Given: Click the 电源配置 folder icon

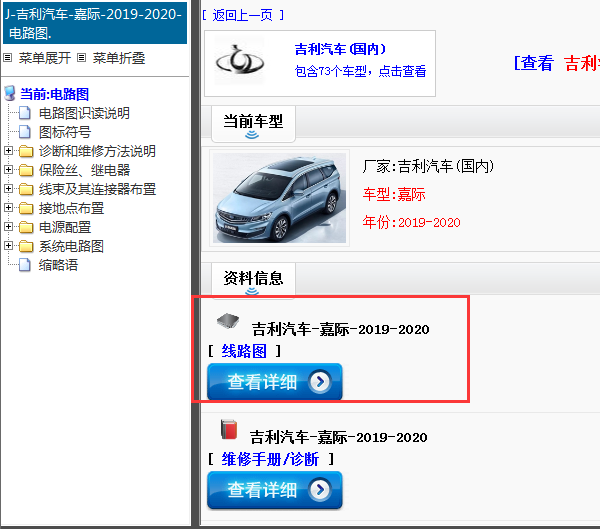Looking at the screenshot, I should [26, 227].
